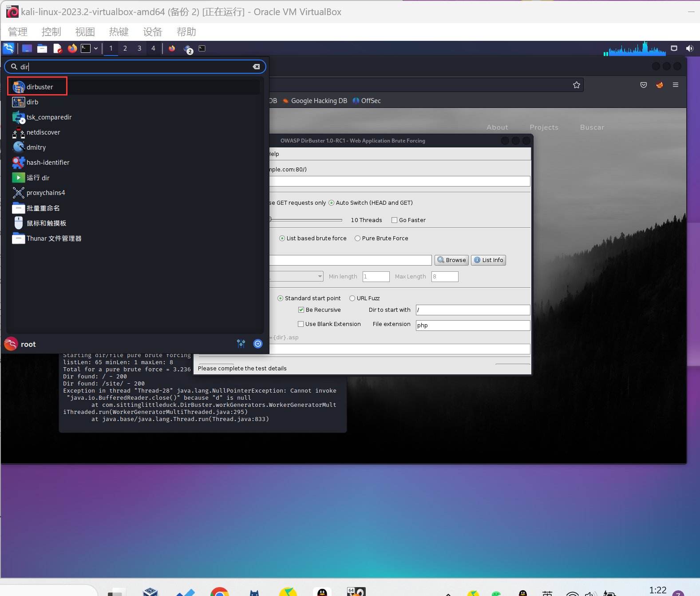700x596 pixels.
Task: Focus the Firefox window in the taskbar
Action: tap(172, 48)
